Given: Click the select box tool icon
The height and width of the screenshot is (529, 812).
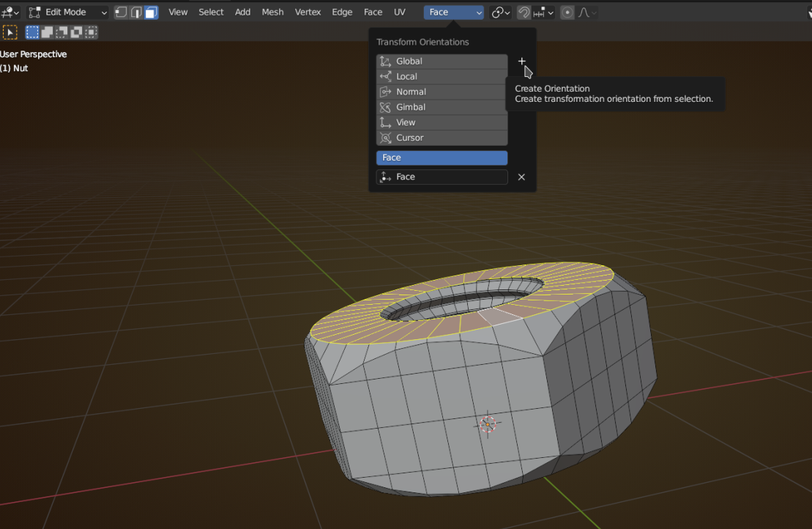Looking at the screenshot, I should [x=10, y=32].
